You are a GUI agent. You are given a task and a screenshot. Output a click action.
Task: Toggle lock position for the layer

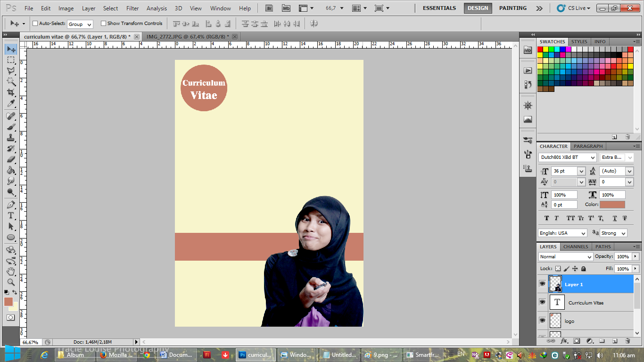tap(575, 269)
